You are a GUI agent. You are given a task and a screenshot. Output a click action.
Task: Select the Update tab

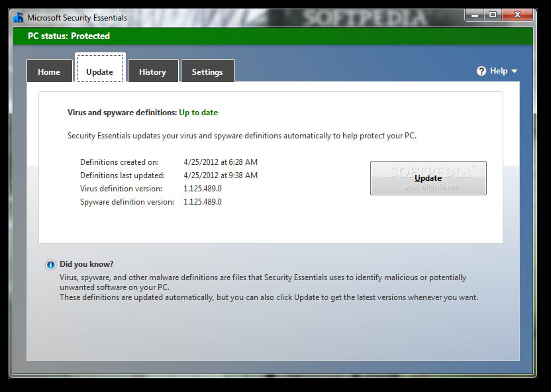[x=100, y=68]
